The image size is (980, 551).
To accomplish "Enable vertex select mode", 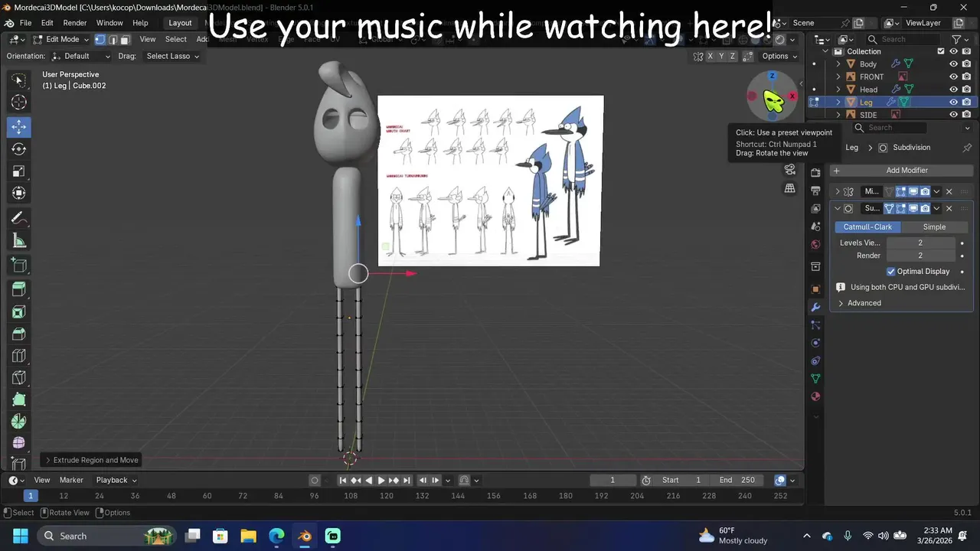I will (100, 39).
